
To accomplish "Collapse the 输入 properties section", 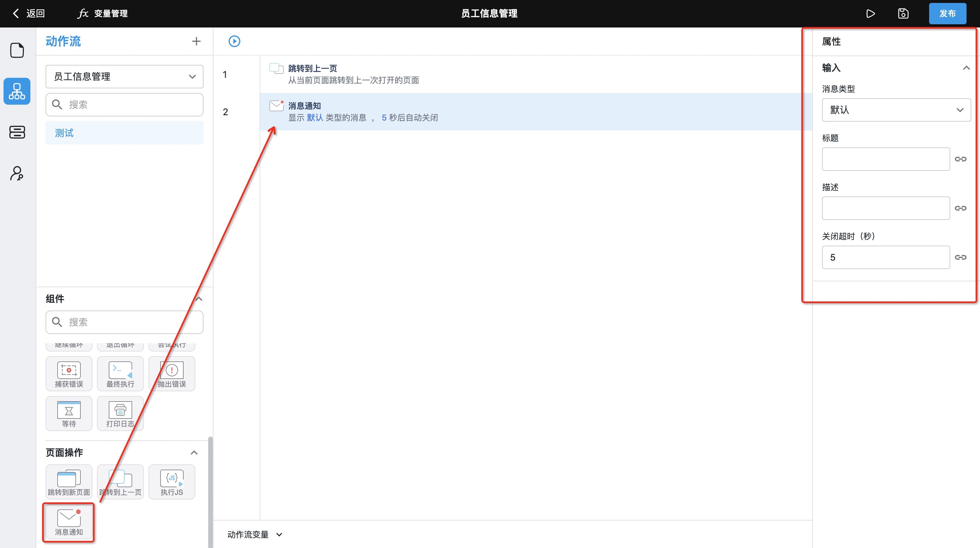I will [966, 68].
